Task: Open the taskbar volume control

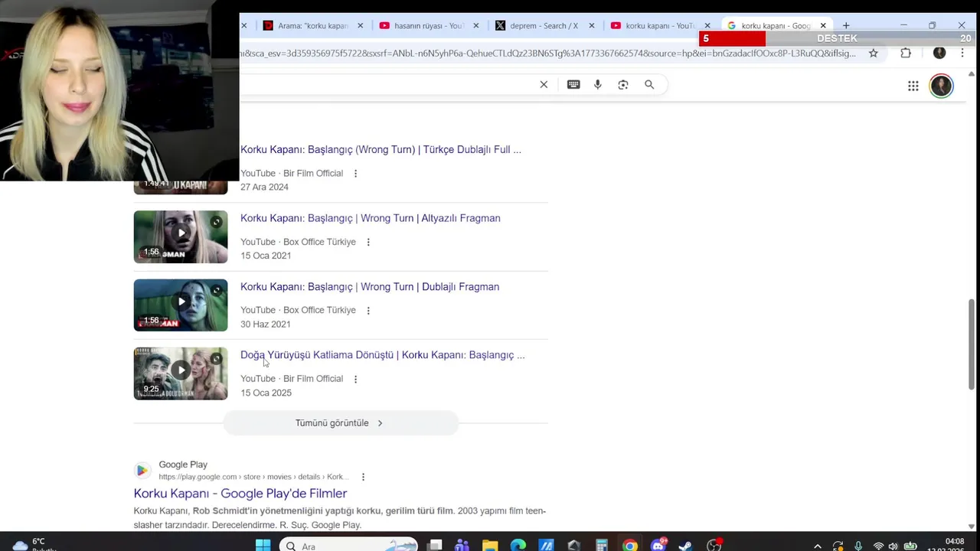Action: (893, 546)
